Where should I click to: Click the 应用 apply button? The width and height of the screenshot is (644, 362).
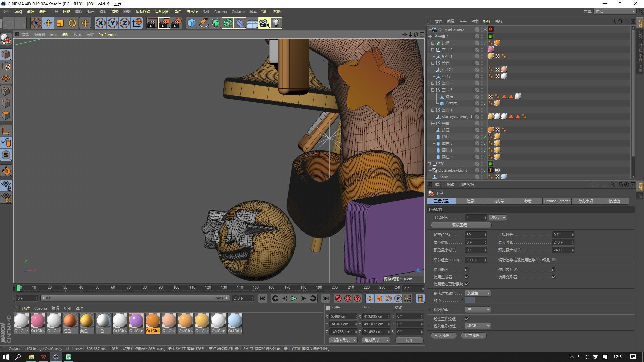pos(409,340)
